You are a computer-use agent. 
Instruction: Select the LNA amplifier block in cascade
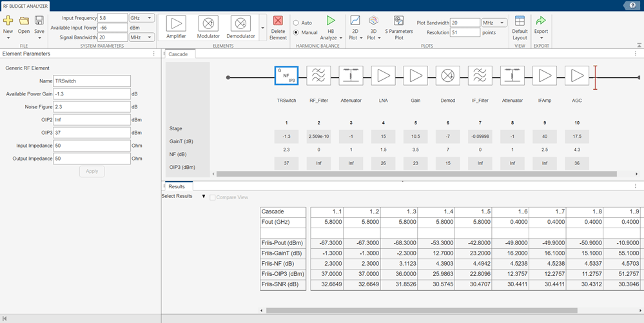(x=383, y=76)
